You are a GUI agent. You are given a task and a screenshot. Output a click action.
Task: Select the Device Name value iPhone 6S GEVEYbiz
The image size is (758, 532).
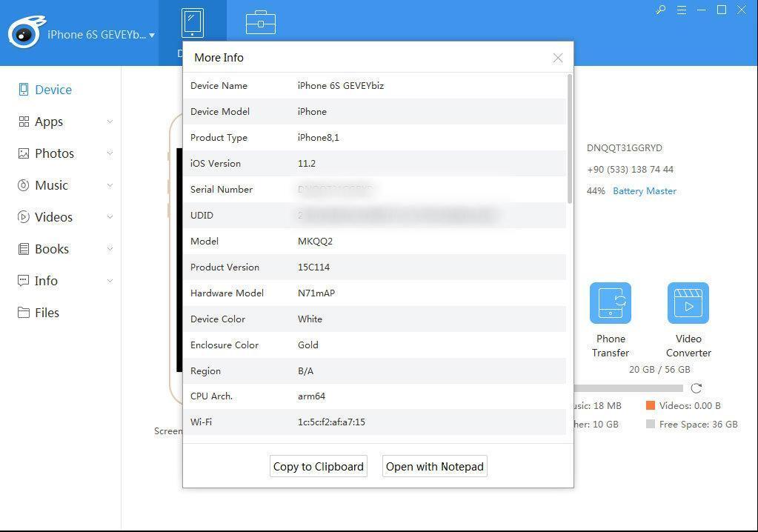(x=341, y=85)
